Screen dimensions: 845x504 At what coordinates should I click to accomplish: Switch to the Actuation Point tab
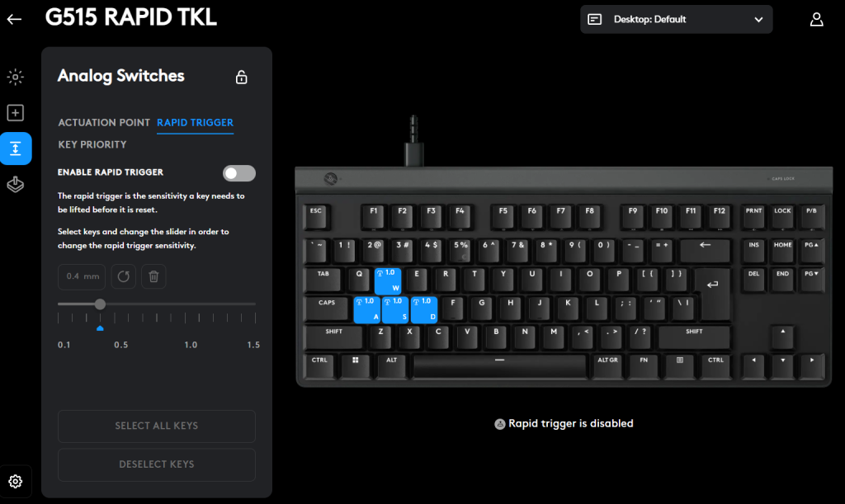(104, 123)
